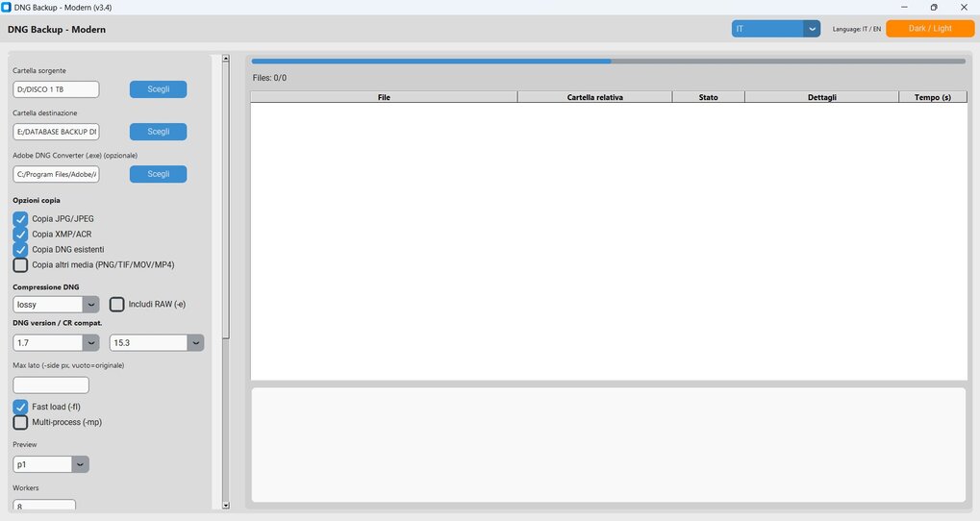
Task: Sort by Tempo (s) column header
Action: pyautogui.click(x=933, y=97)
